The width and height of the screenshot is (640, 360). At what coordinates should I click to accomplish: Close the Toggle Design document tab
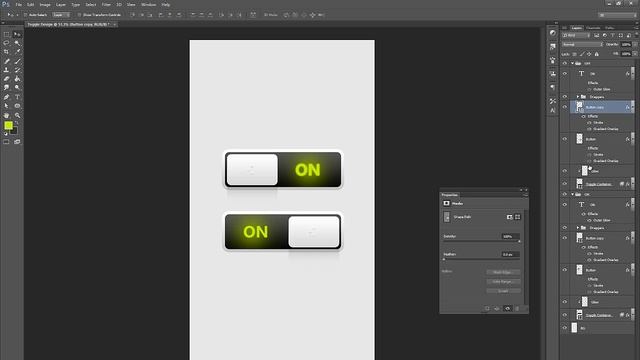click(115, 24)
